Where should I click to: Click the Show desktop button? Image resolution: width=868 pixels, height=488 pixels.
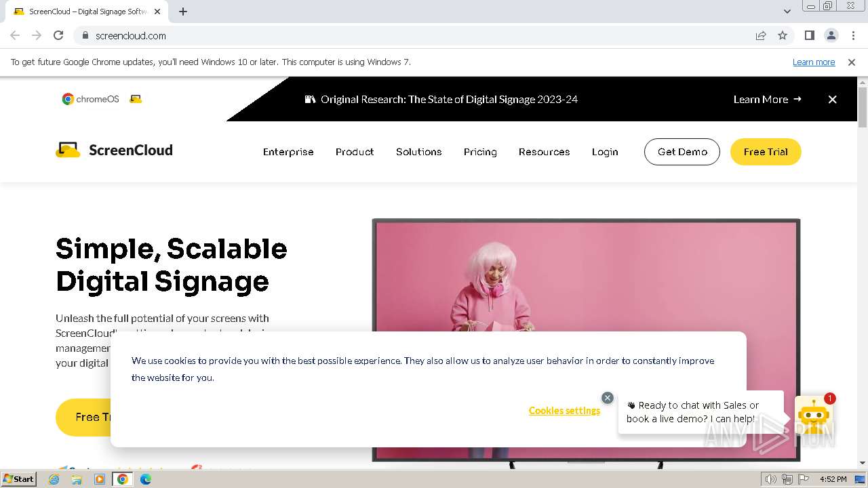(x=861, y=479)
